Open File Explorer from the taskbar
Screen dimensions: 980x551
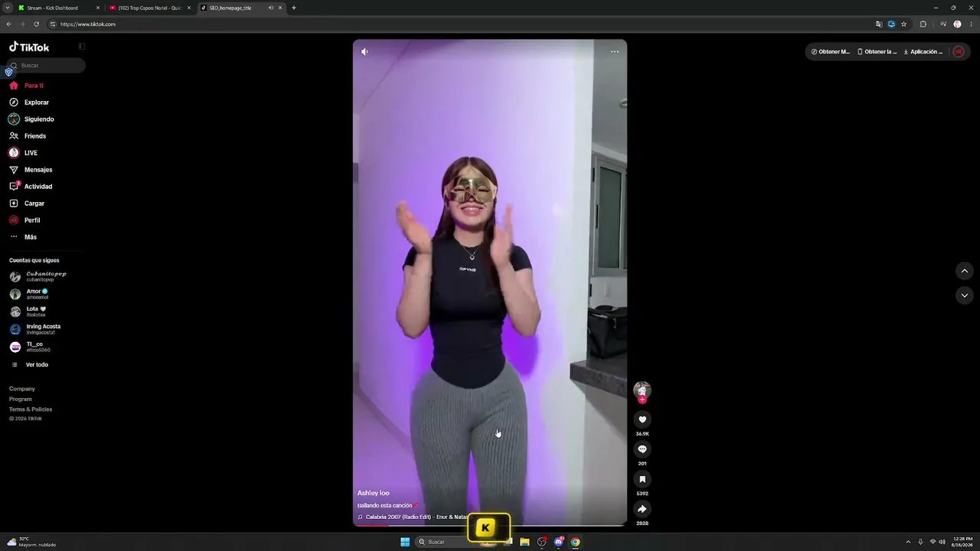pos(524,542)
